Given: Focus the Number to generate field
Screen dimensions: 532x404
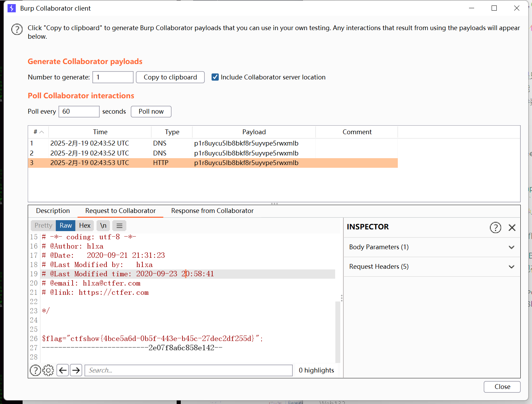Looking at the screenshot, I should 113,77.
